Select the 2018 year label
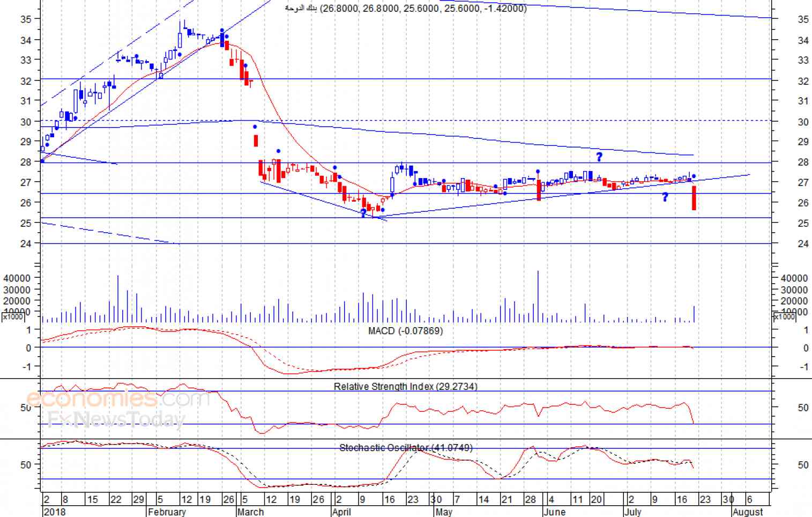 [x=54, y=512]
